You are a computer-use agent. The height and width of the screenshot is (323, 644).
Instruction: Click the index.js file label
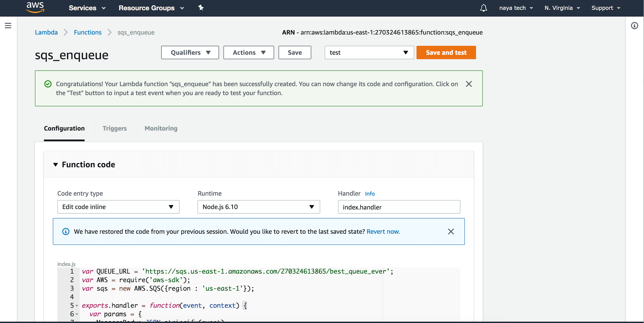(66, 264)
